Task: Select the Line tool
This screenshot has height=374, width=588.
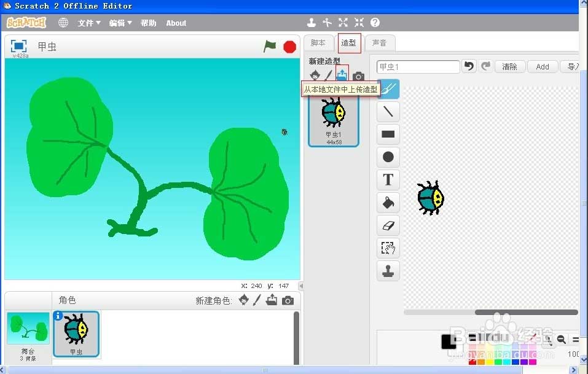Action: 388,111
